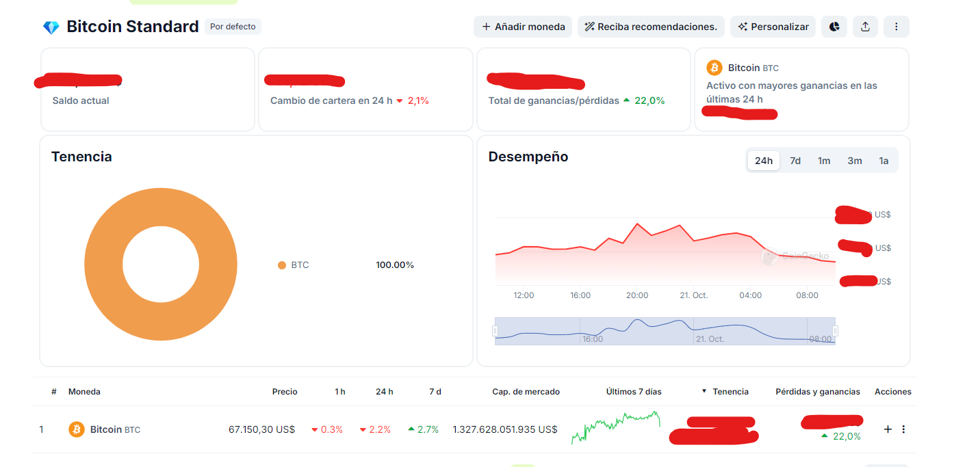Click the Por defecto badge
This screenshot has height=467, width=980.
pyautogui.click(x=233, y=27)
